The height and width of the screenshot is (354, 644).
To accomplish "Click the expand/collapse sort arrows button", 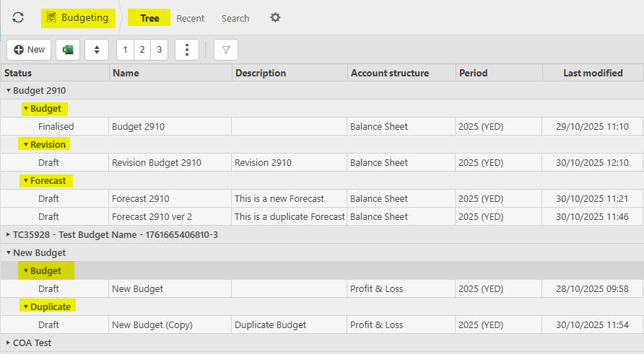I will click(x=97, y=50).
